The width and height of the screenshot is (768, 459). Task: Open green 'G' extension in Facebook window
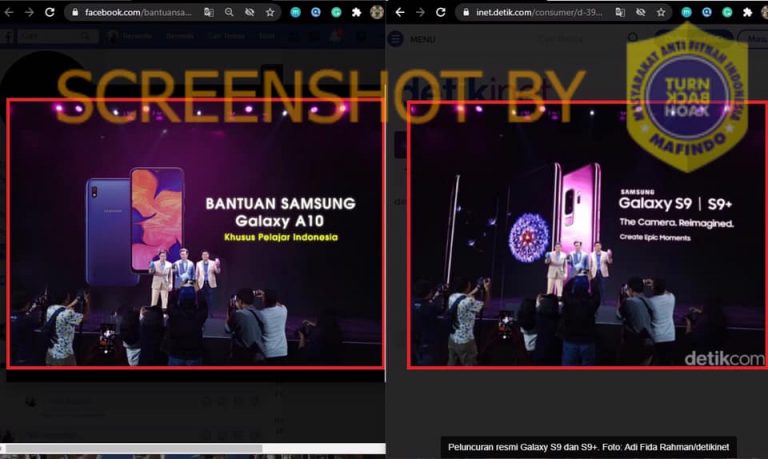point(336,12)
